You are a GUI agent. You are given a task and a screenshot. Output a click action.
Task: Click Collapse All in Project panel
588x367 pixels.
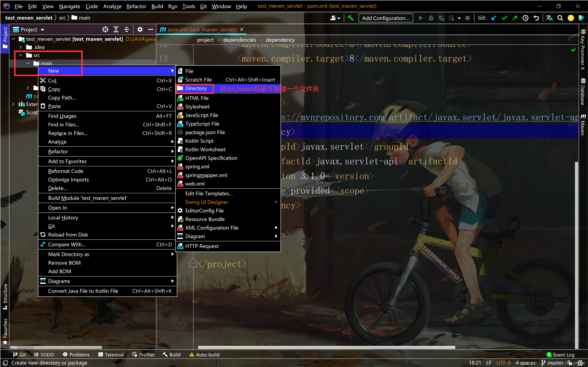tap(127, 30)
